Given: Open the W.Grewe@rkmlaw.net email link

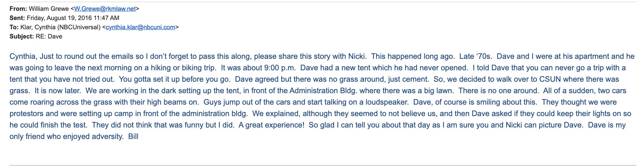Looking at the screenshot, I should (105, 9).
